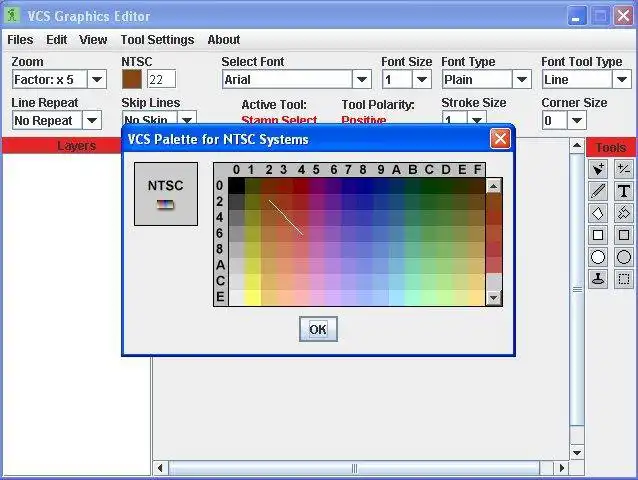
Task: Click canvas vertical scrollbar up arrow
Action: click(577, 145)
